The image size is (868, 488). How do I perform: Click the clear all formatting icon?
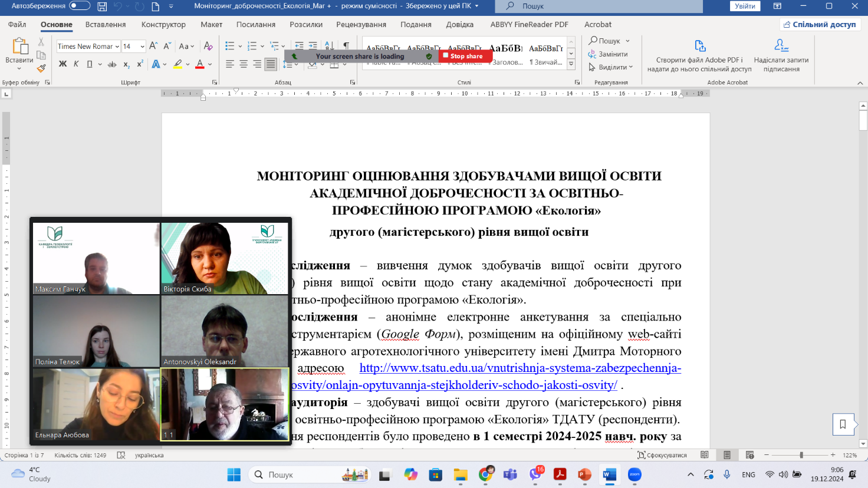pyautogui.click(x=208, y=46)
